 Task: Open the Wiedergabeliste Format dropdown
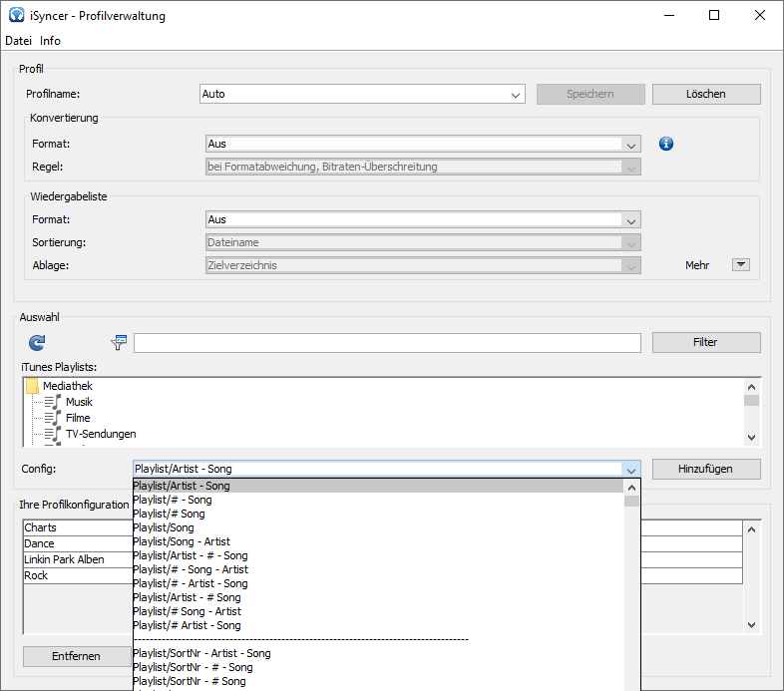tap(423, 219)
